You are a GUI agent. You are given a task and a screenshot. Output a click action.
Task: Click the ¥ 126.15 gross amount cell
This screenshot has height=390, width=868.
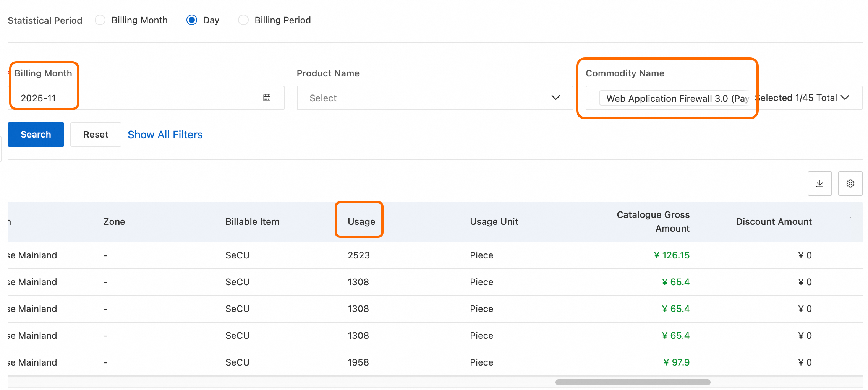[672, 255]
